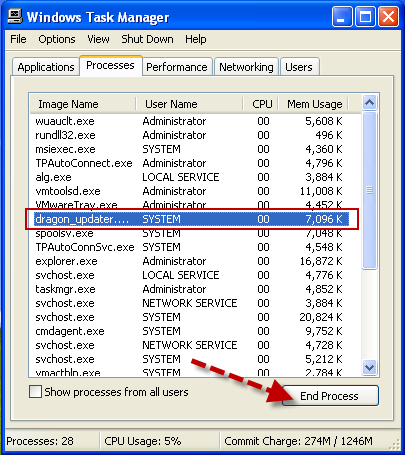Minimize the Task Manager window
Image resolution: width=405 pixels, height=455 pixels.
point(342,17)
